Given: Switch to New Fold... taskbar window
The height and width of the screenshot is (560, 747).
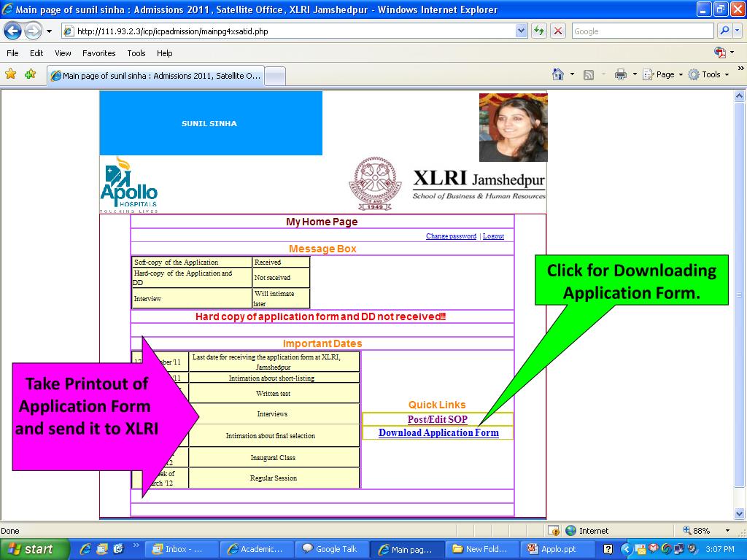Looking at the screenshot, I should click(483, 550).
